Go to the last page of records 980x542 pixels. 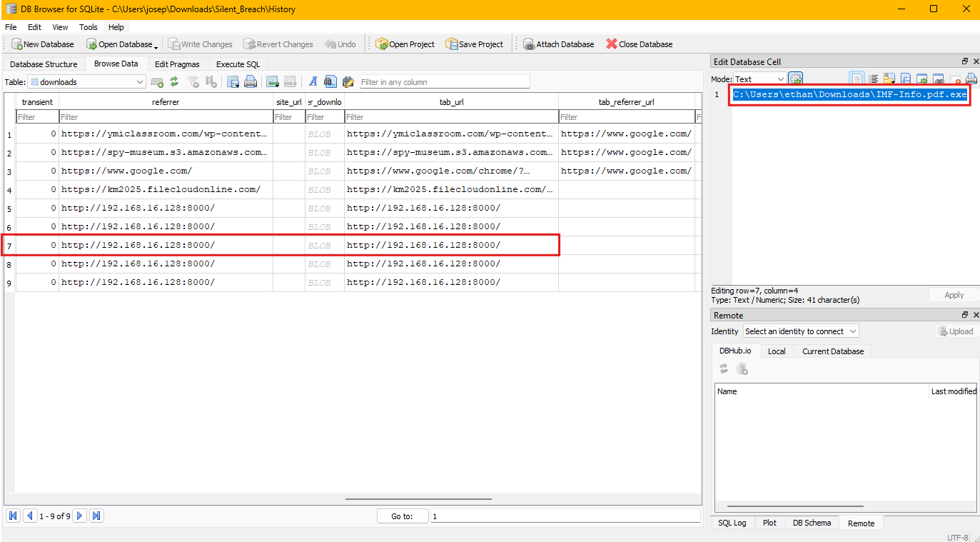[x=96, y=516]
